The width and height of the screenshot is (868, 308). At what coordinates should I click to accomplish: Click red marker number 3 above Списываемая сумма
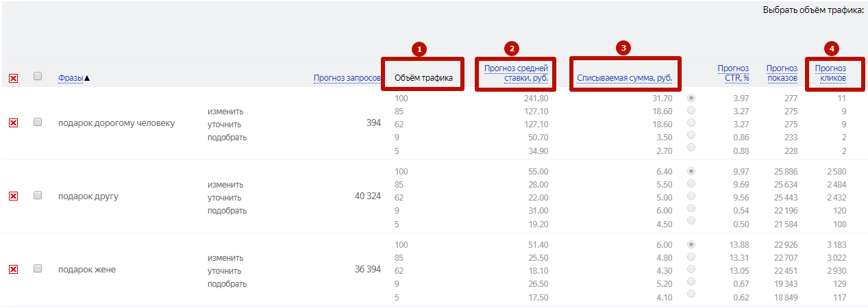coord(623,47)
